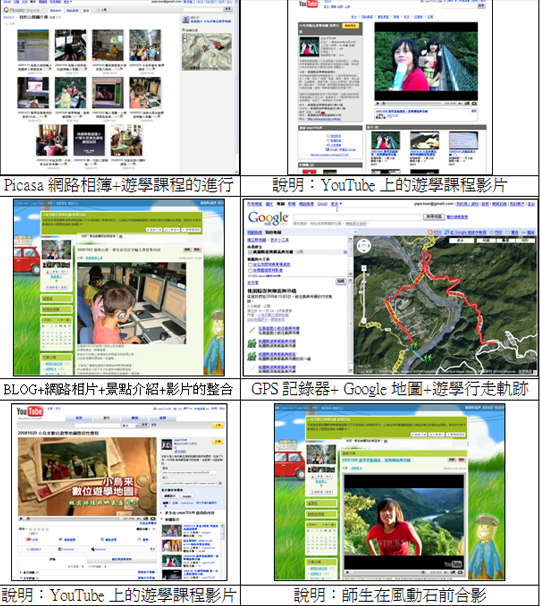Click the Google Maps pan control circle
540x606 pixels.
[364, 246]
